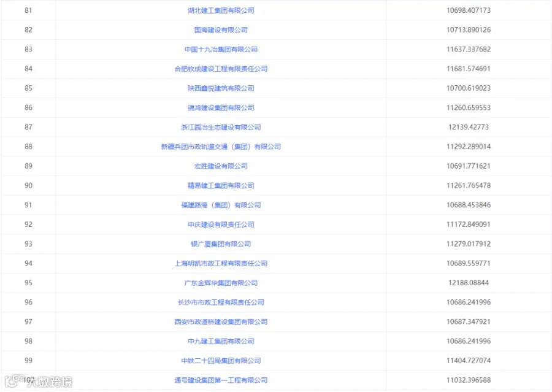Select the value 12188.08844

468,283
